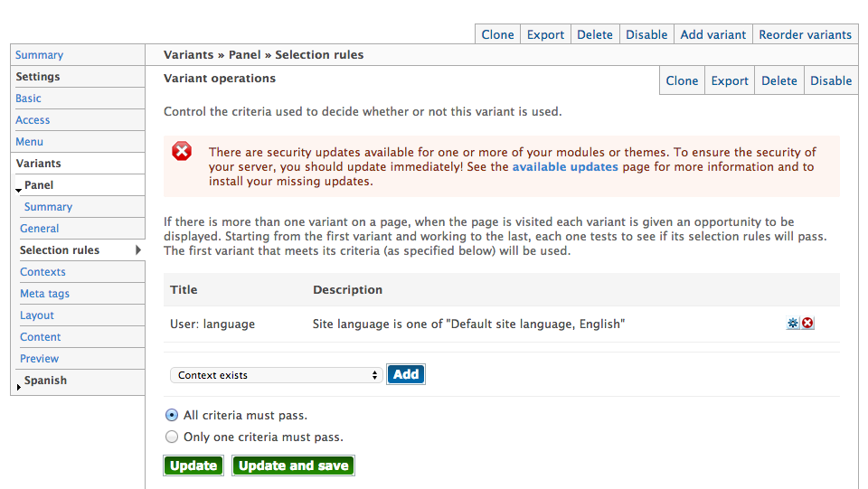
Task: Open Meta tags sidebar link
Action: coord(45,294)
